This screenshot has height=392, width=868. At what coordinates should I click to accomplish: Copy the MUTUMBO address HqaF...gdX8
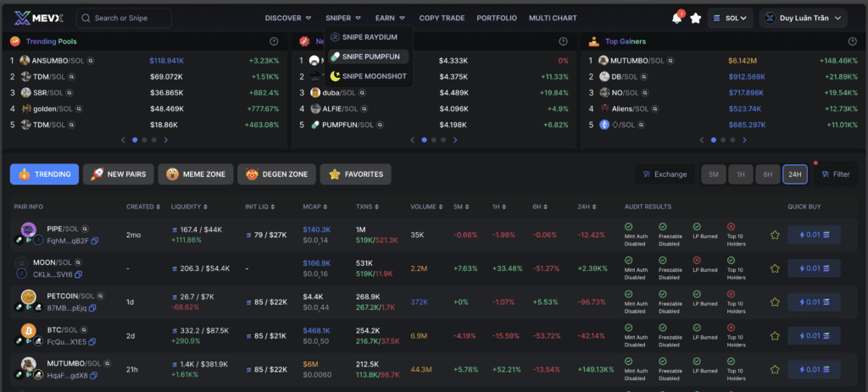pyautogui.click(x=93, y=375)
